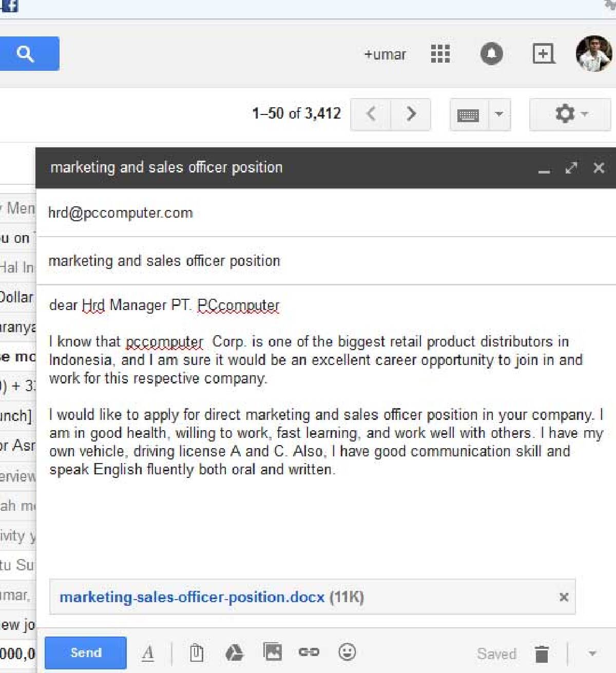Click the subject line field
The width and height of the screenshot is (616, 673).
(x=326, y=261)
